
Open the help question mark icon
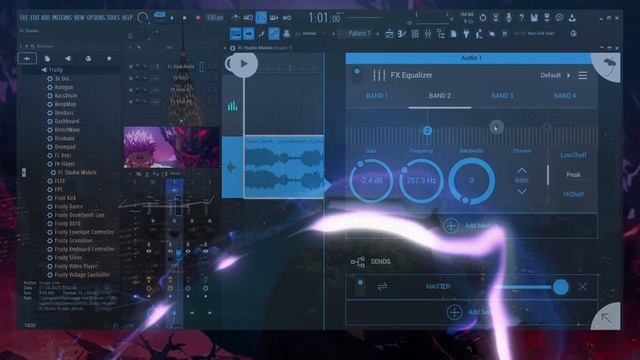click(x=521, y=18)
